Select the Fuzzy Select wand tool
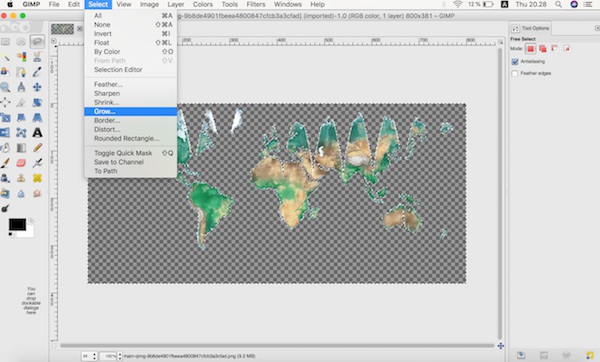Viewport: 600px width, 362px height. coord(5,57)
